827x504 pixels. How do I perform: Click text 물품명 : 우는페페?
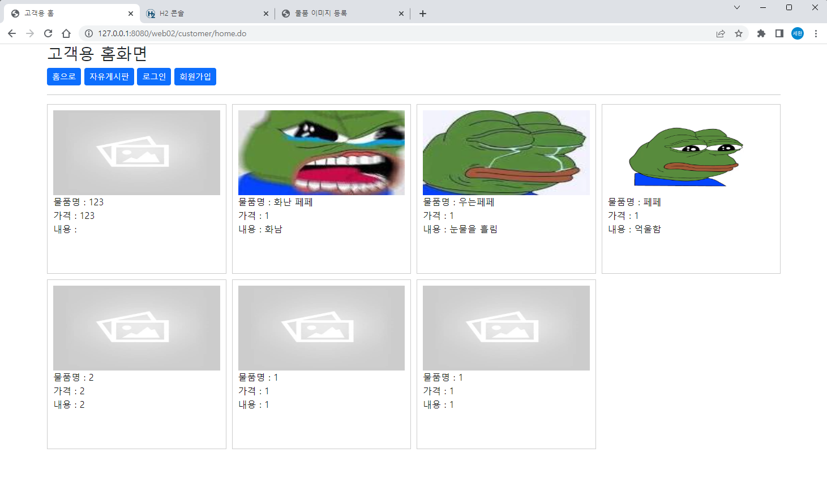pyautogui.click(x=459, y=202)
